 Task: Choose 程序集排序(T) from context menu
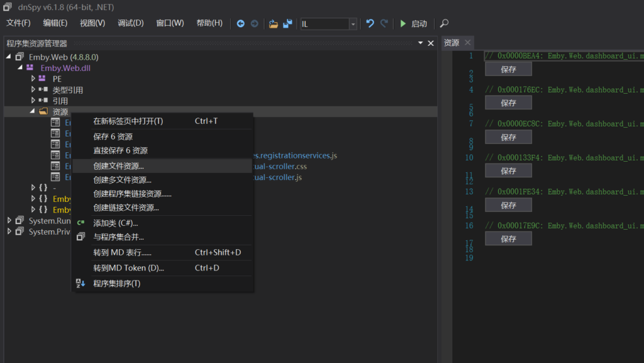163,283
